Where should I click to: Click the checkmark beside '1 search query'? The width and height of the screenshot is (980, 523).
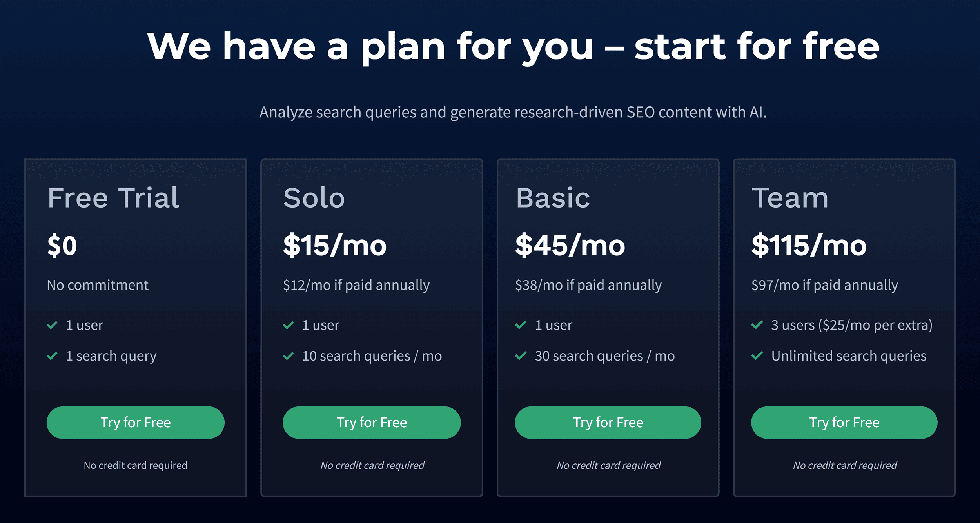(x=53, y=357)
